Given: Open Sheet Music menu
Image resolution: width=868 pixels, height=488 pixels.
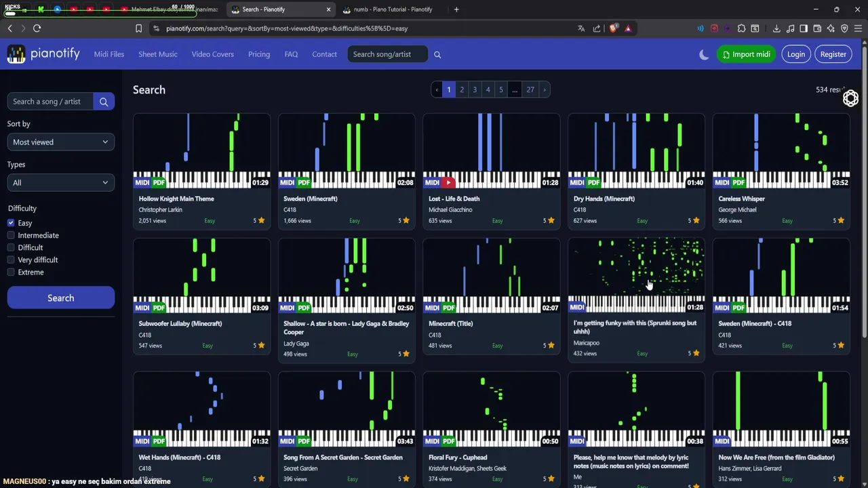Looking at the screenshot, I should tap(158, 54).
